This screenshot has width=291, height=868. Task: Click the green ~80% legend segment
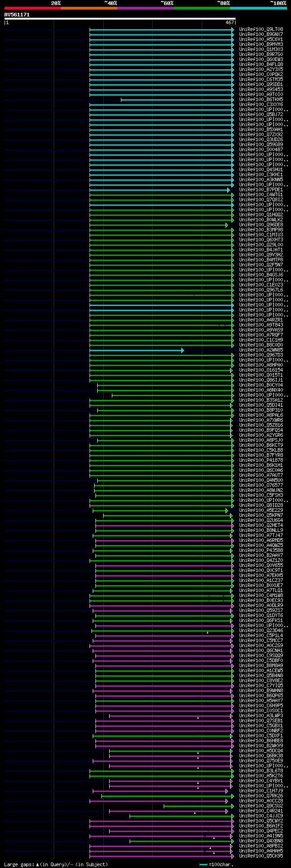tap(202, 8)
